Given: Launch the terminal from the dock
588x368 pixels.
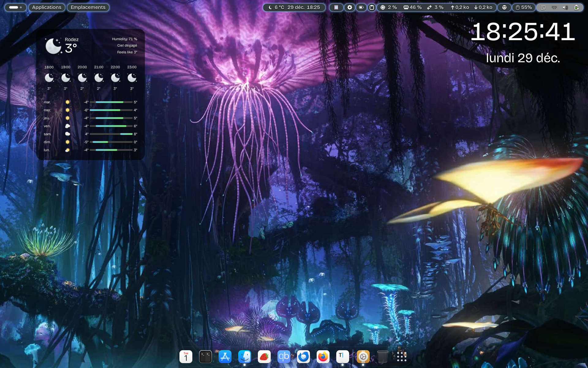Looking at the screenshot, I should (x=205, y=357).
